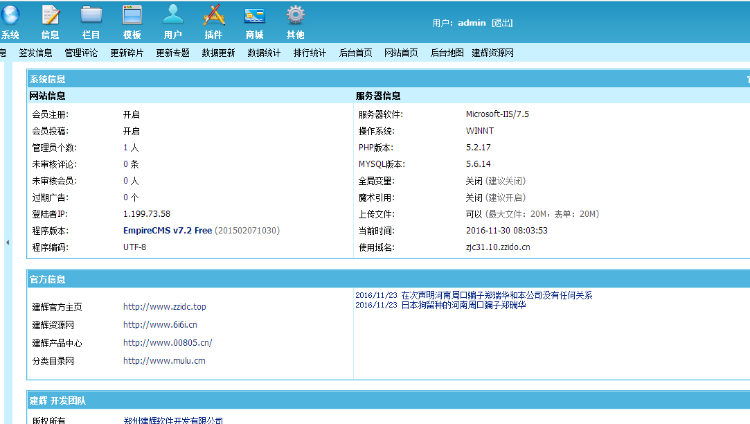750x424 pixels.
Task: Open 管理评论 menu item
Action: (81, 53)
